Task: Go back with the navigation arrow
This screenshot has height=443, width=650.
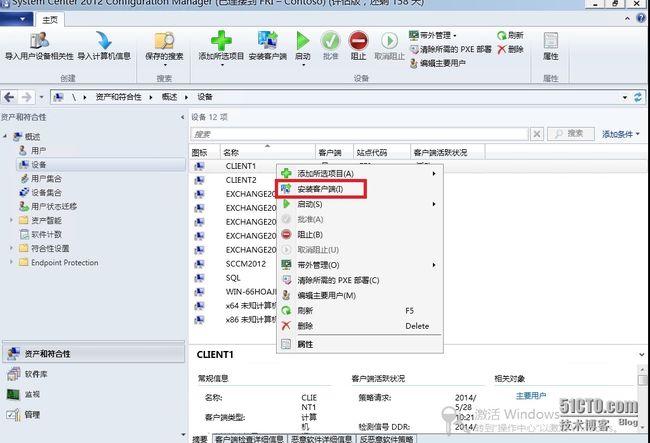Action: 9,97
